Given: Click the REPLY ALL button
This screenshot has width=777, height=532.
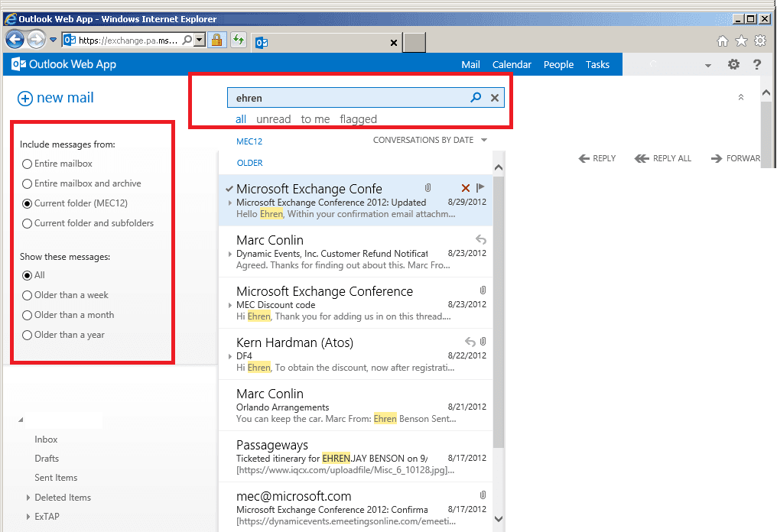Looking at the screenshot, I should click(663, 158).
